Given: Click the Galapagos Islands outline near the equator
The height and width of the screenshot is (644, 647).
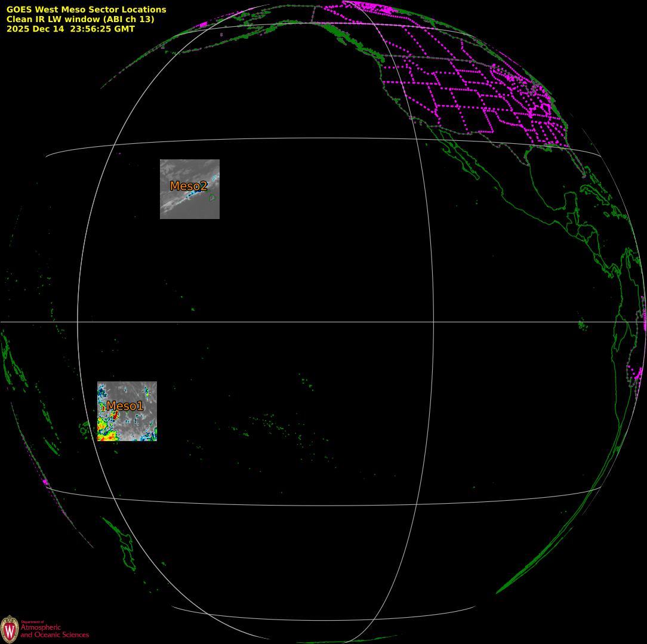Looking at the screenshot, I should 582,325.
